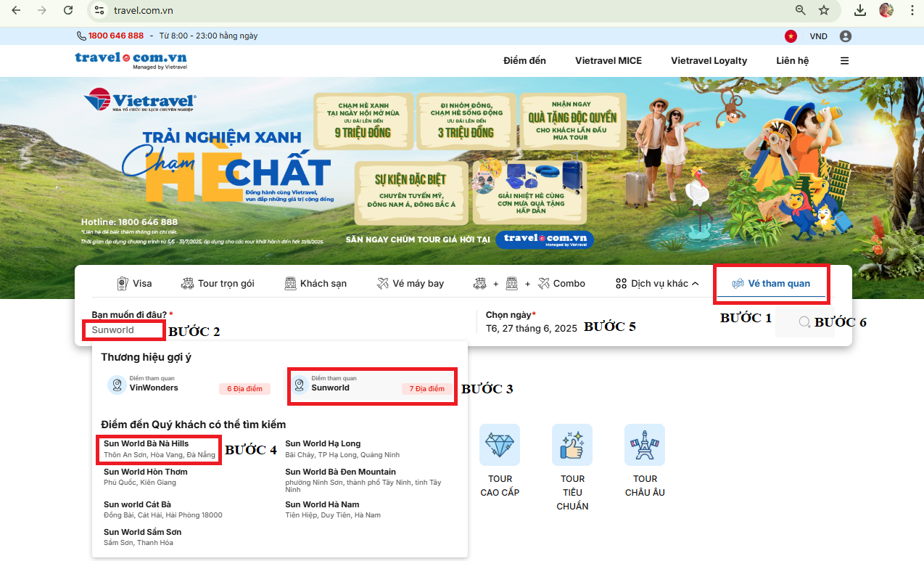Image resolution: width=924 pixels, height=561 pixels.
Task: Open the site information icon in the address bar
Action: [100, 10]
